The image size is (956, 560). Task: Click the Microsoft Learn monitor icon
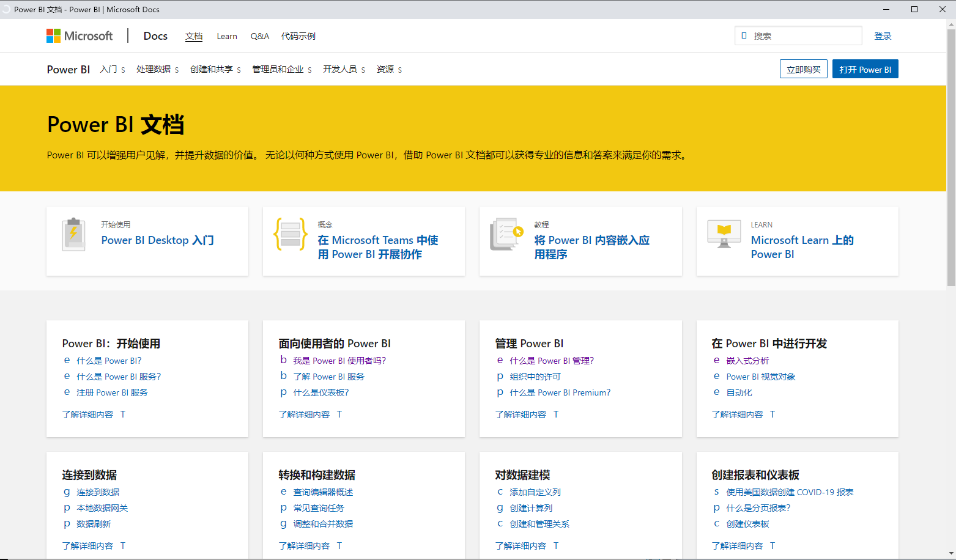[x=724, y=234]
